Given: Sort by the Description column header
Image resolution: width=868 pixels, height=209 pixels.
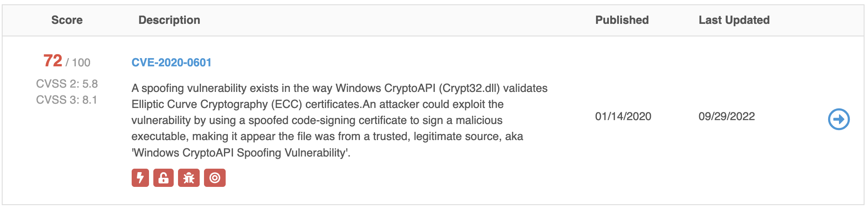Looking at the screenshot, I should click(x=169, y=20).
